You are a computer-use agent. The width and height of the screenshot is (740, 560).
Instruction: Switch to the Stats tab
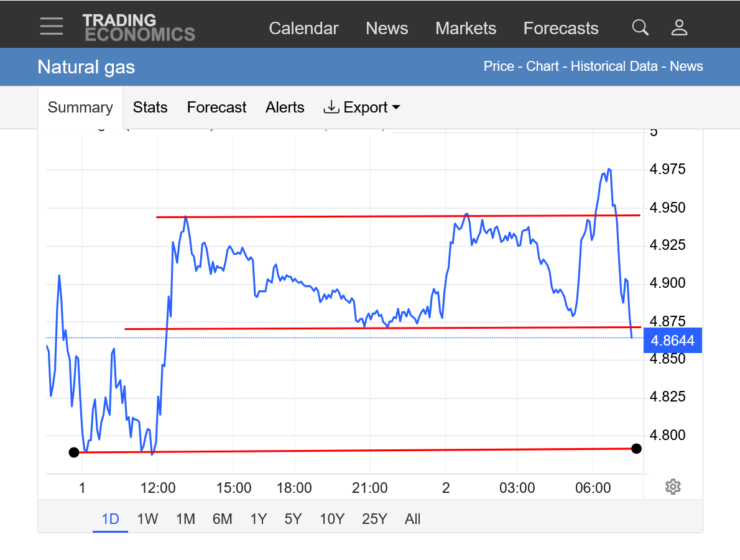pos(150,108)
